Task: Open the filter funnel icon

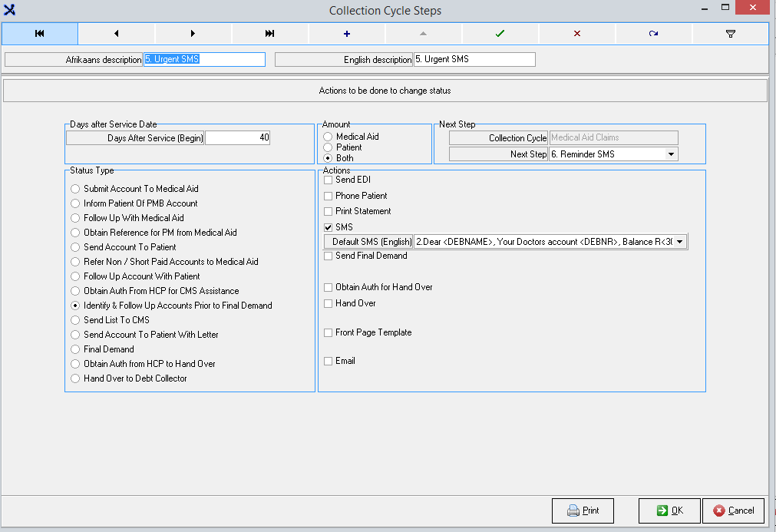Action: pyautogui.click(x=731, y=34)
